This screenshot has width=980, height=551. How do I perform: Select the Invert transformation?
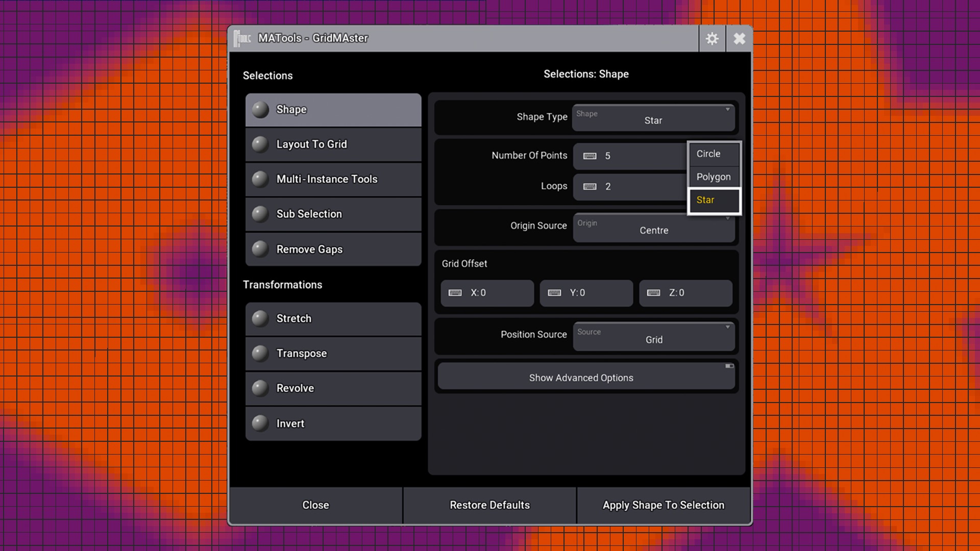(333, 423)
